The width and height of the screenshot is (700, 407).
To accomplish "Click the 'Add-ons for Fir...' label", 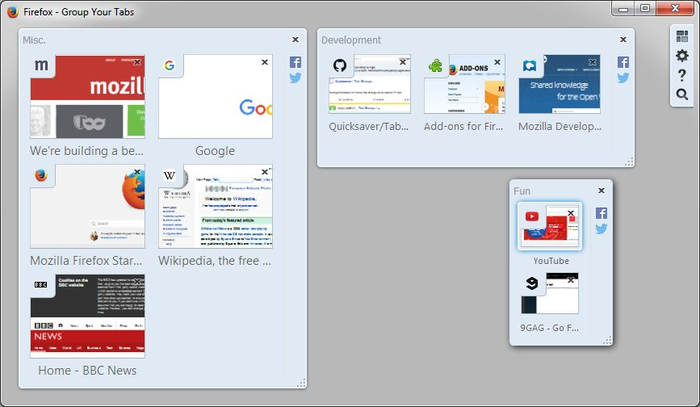I will tap(463, 126).
